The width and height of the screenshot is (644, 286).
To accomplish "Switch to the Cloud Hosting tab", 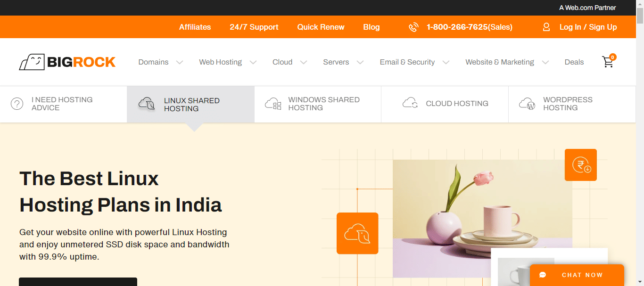I will (x=445, y=104).
